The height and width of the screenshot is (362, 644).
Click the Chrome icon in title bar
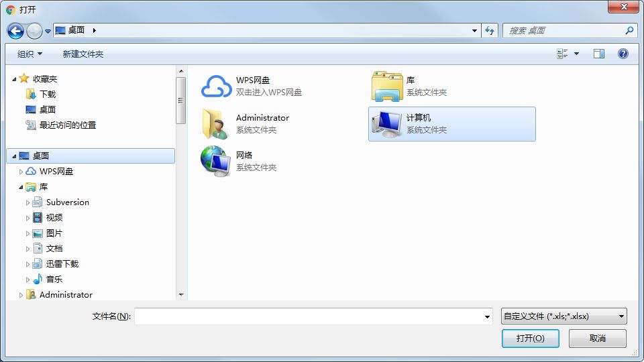click(11, 10)
